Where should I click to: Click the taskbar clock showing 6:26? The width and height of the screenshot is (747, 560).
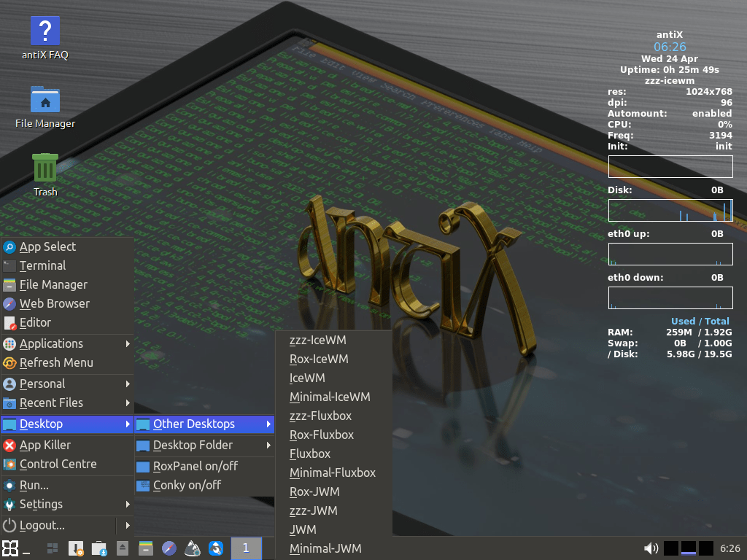point(729,548)
